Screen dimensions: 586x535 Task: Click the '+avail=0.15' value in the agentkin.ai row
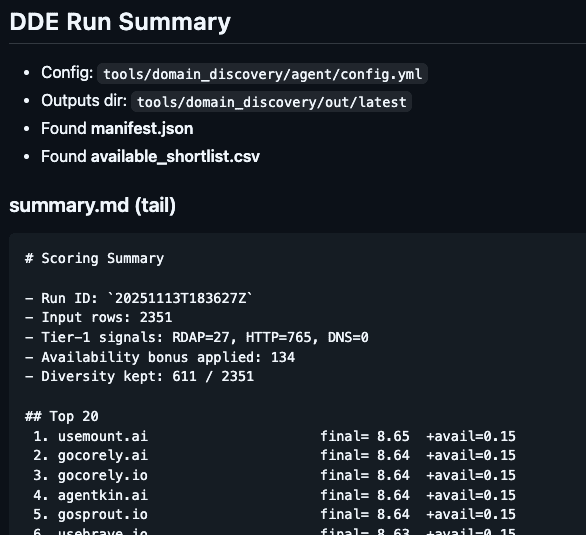pyautogui.click(x=471, y=495)
